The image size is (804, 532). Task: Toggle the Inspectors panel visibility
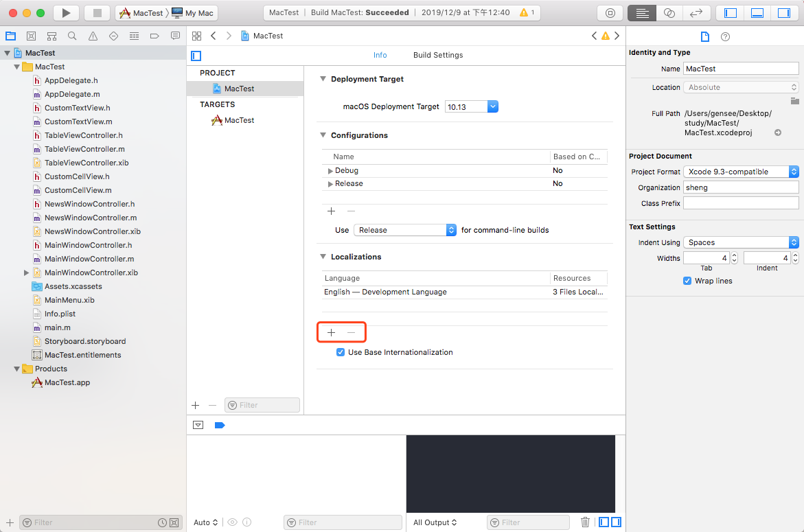click(784, 13)
